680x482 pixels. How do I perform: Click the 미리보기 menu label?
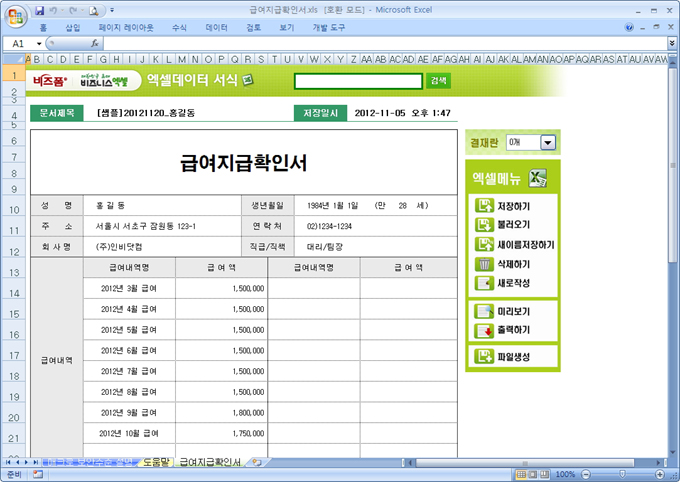coord(514,311)
